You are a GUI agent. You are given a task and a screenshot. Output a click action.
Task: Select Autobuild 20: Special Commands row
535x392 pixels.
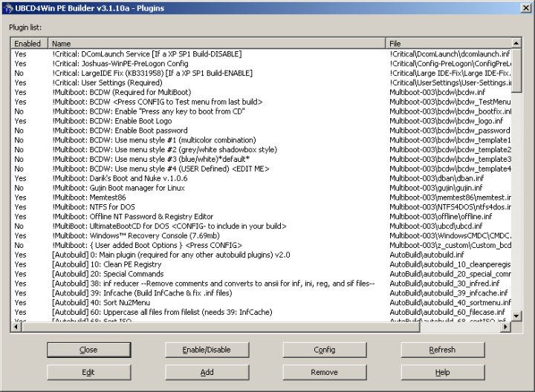pyautogui.click(x=261, y=274)
